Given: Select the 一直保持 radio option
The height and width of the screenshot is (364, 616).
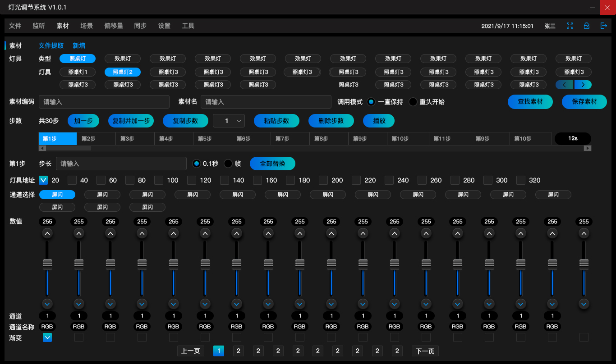Looking at the screenshot, I should tap(371, 102).
